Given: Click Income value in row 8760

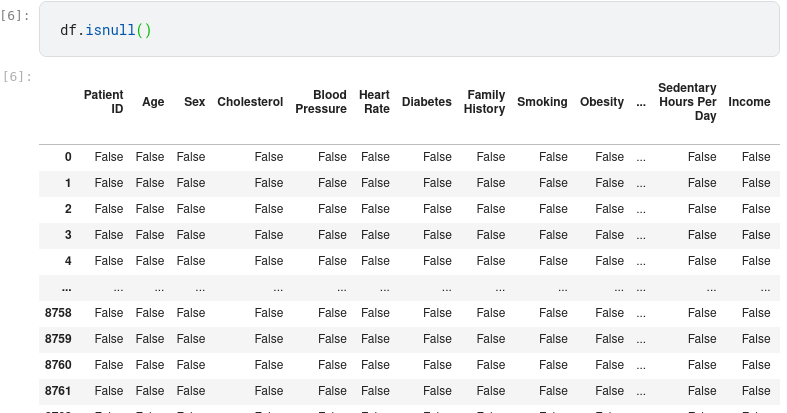Looking at the screenshot, I should (x=756, y=365).
